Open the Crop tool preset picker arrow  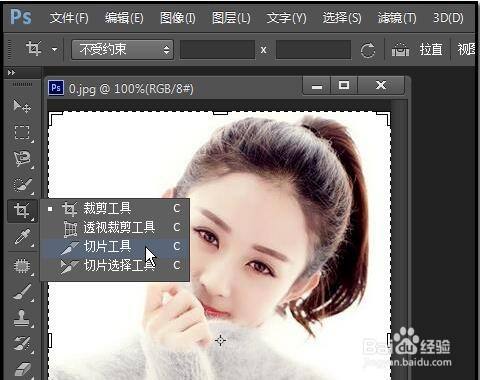(54, 50)
